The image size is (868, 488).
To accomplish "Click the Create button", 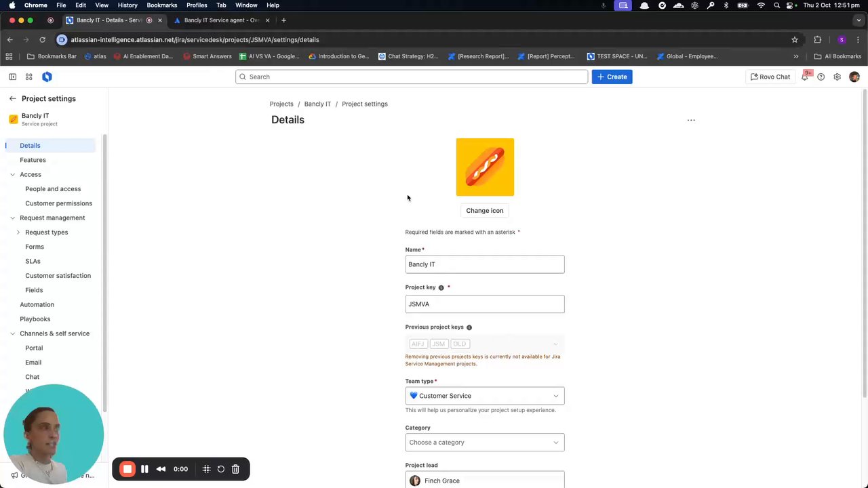I will [612, 77].
